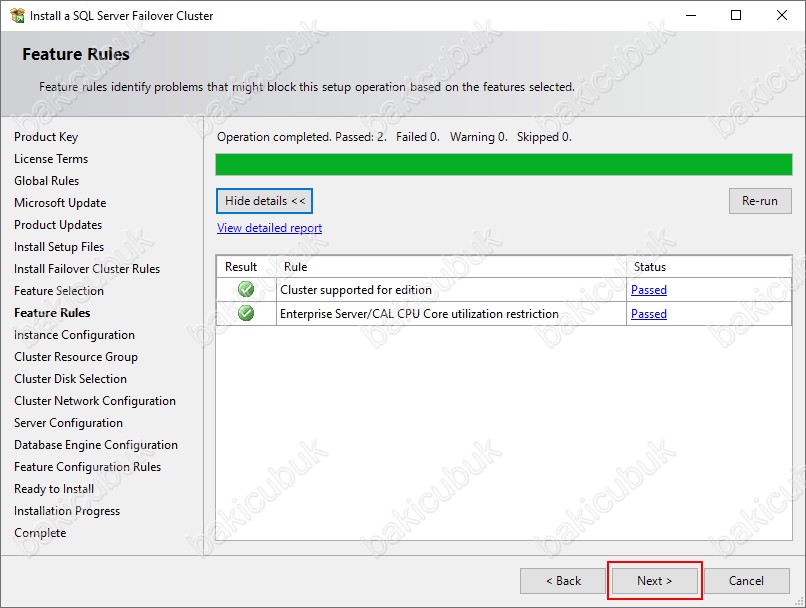Click the 'Operation completed. Passed: 2.' status text
The height and width of the screenshot is (608, 806).
click(x=302, y=137)
